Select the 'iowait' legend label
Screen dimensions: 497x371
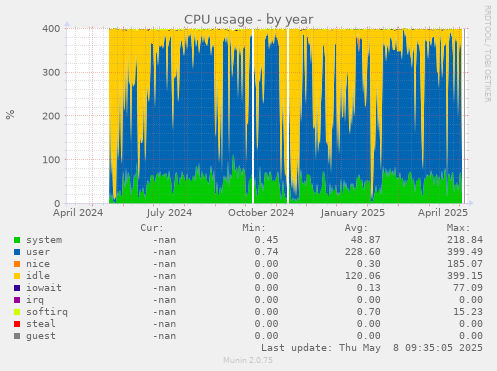point(44,288)
